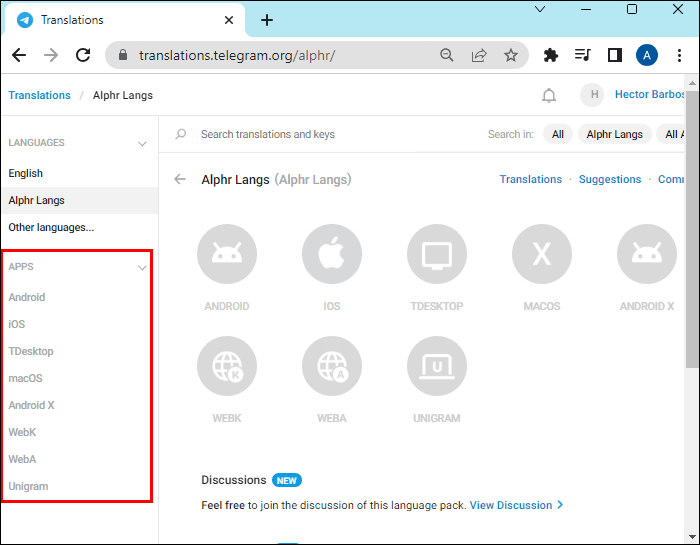The width and height of the screenshot is (700, 545).
Task: Click the scrollbar down arrow
Action: [692, 537]
